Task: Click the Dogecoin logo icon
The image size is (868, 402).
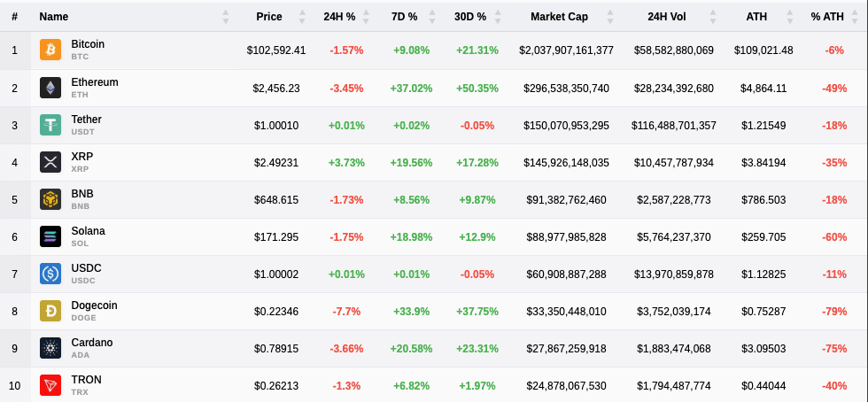Action: pyautogui.click(x=50, y=311)
